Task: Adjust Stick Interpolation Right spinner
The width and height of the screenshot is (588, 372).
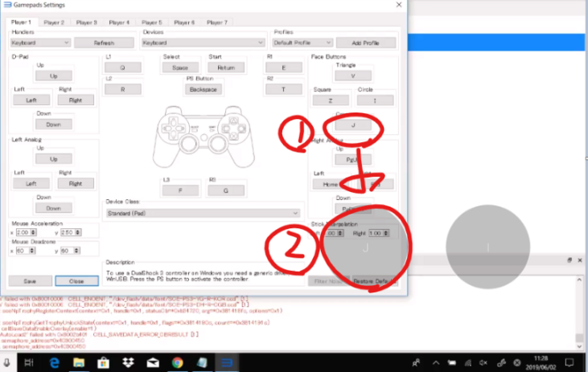Action: (x=379, y=233)
